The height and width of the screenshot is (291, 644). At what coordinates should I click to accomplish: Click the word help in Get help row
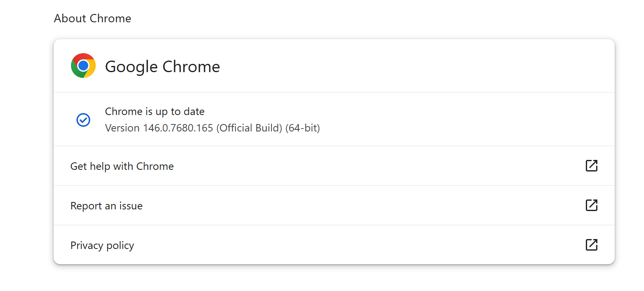[x=99, y=166]
